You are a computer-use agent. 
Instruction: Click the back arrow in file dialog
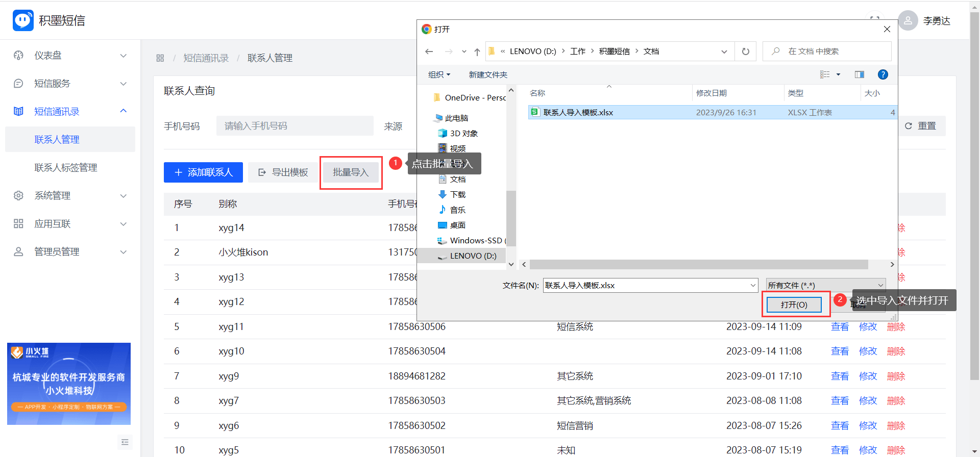(x=429, y=52)
